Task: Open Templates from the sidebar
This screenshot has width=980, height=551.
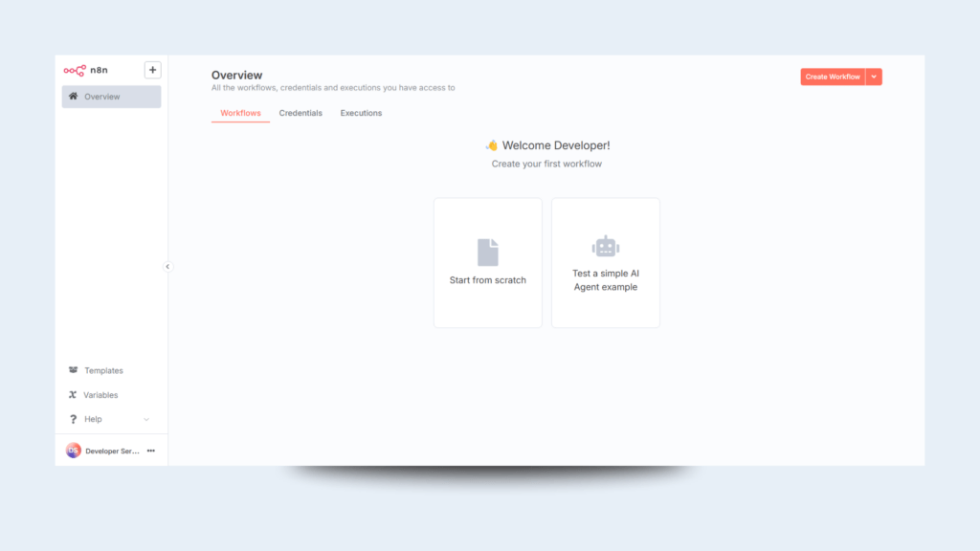Action: coord(103,370)
